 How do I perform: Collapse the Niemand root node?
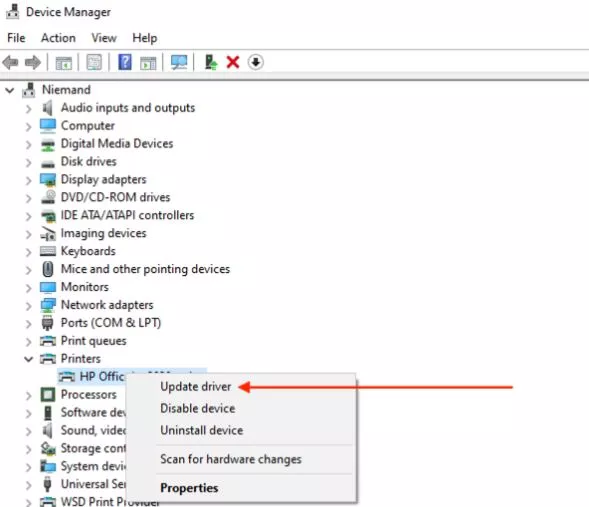click(9, 90)
